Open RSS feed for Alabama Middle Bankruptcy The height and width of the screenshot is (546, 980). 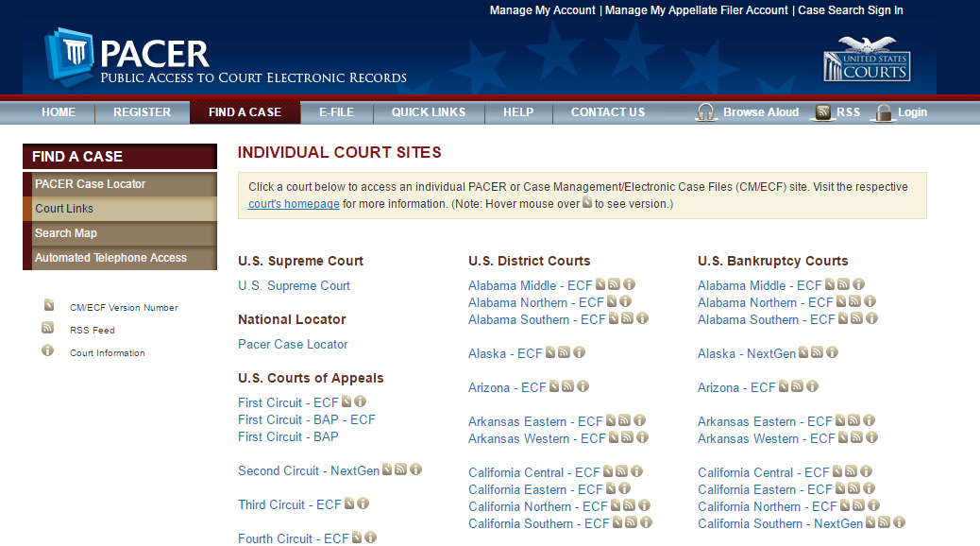pos(844,284)
